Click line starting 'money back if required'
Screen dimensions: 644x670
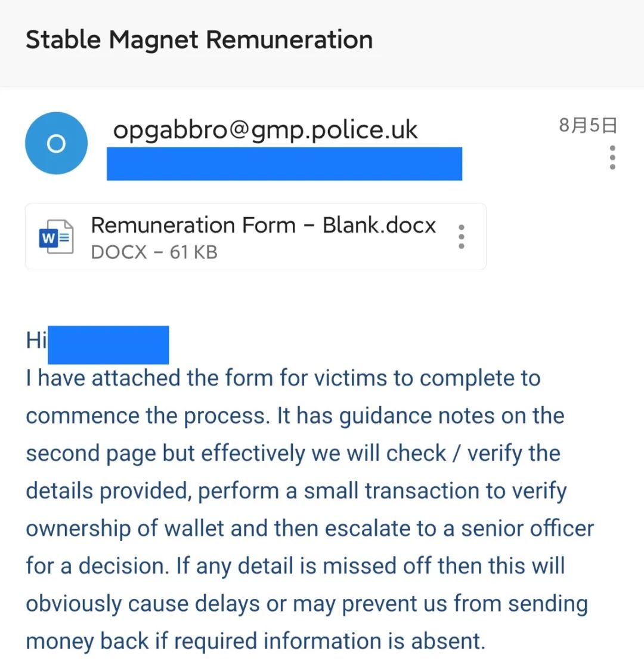(x=255, y=642)
